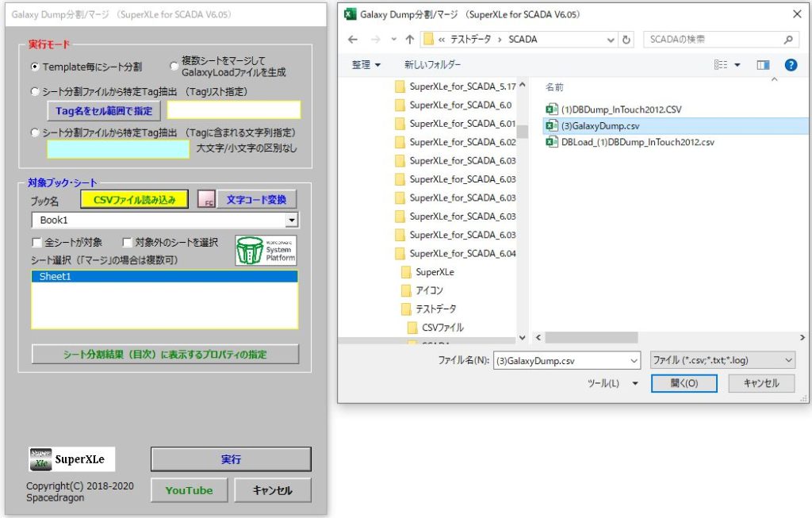Click キャンセル in the Galaxy Dump form
812x518 pixels.
click(x=273, y=490)
